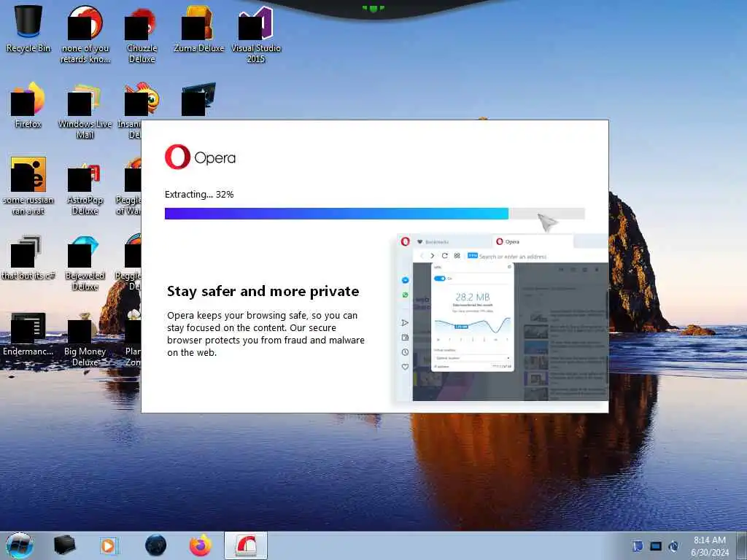
Task: Click the Opera installer extraction progress bar
Action: (x=374, y=214)
